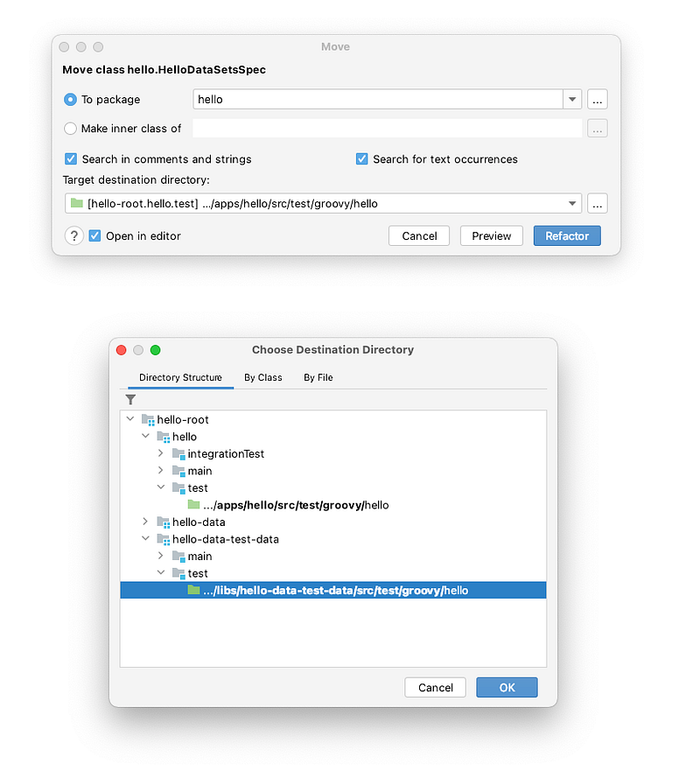Collapse the hello-data-test-data node
Image resolution: width=700 pixels, height=771 pixels.
pos(145,538)
